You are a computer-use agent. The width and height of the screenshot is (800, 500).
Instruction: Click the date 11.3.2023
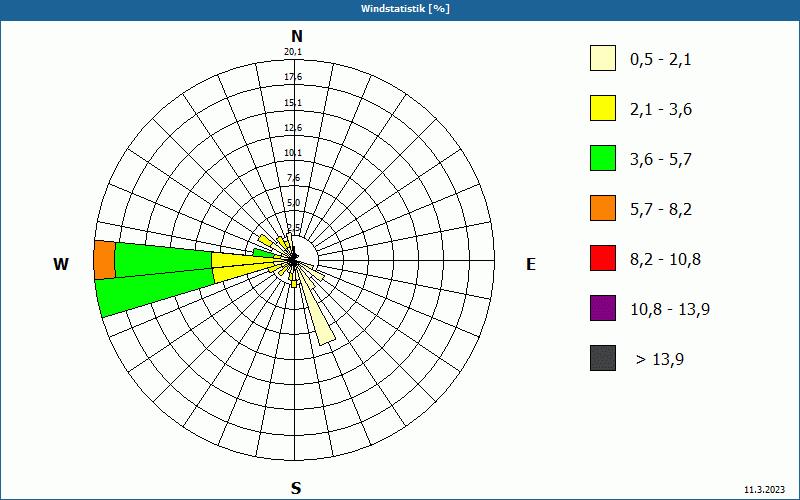click(x=764, y=490)
